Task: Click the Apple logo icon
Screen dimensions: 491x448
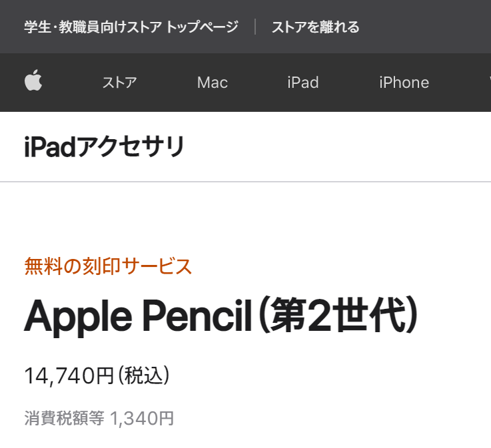Action: [x=33, y=82]
